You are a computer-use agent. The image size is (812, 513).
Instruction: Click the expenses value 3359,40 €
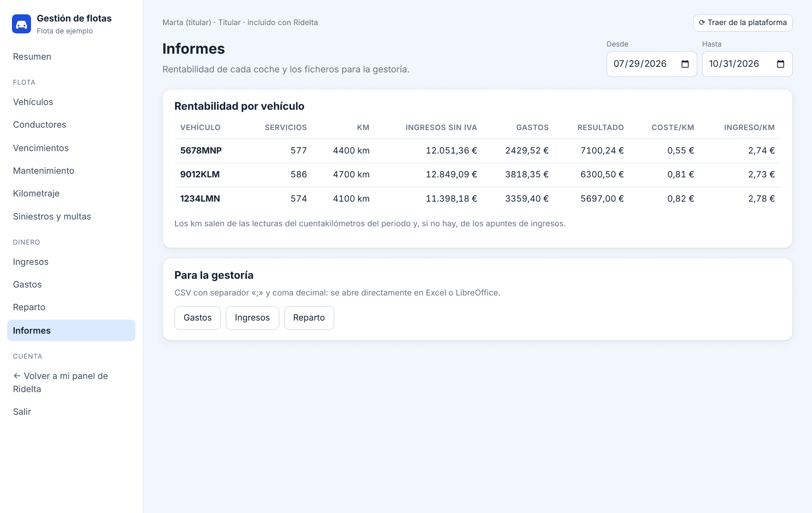pyautogui.click(x=527, y=199)
